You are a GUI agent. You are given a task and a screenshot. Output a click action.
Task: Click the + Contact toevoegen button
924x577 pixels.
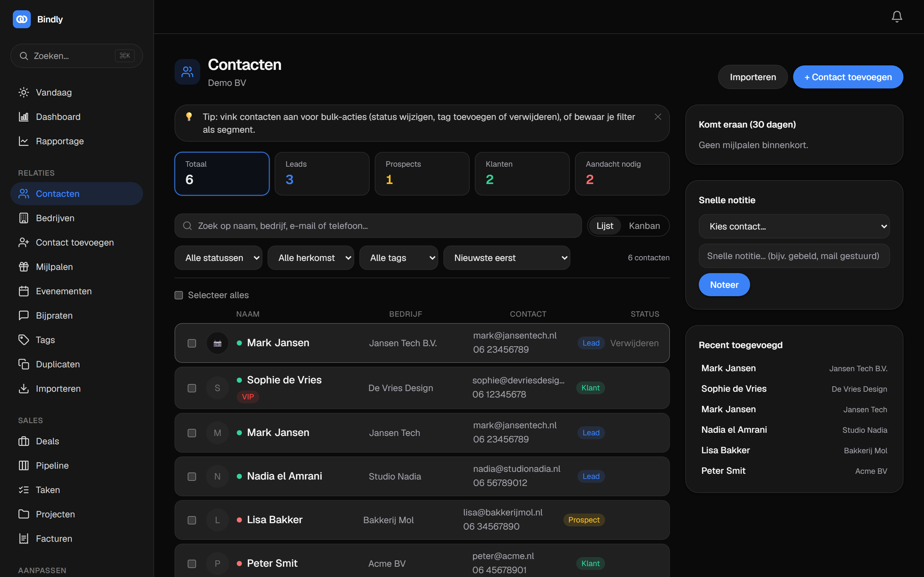coord(848,77)
